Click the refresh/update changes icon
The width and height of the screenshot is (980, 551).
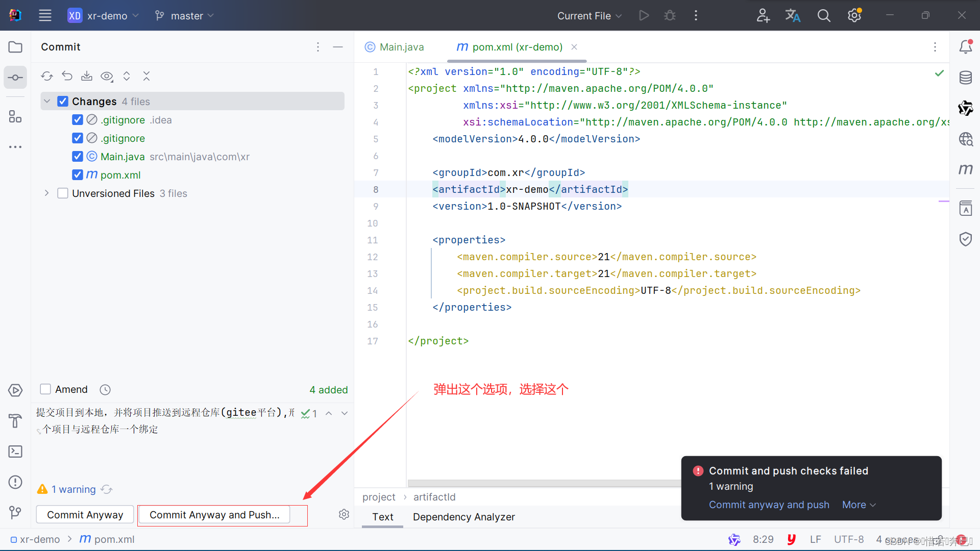tap(46, 76)
